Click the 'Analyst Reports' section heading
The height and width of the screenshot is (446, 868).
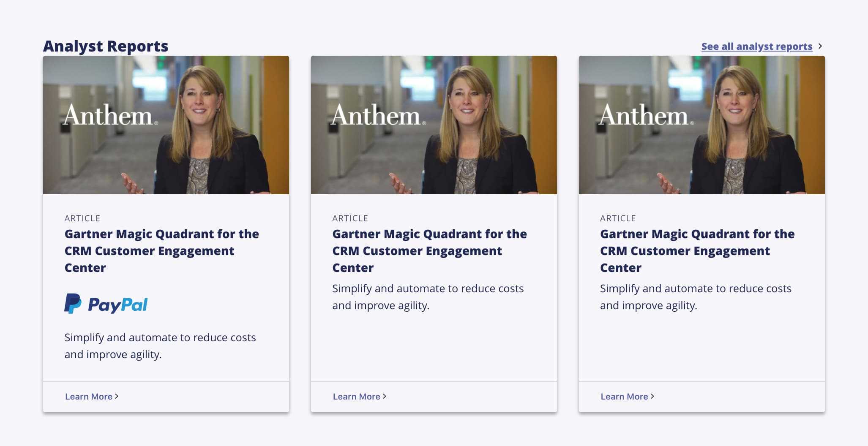point(106,46)
